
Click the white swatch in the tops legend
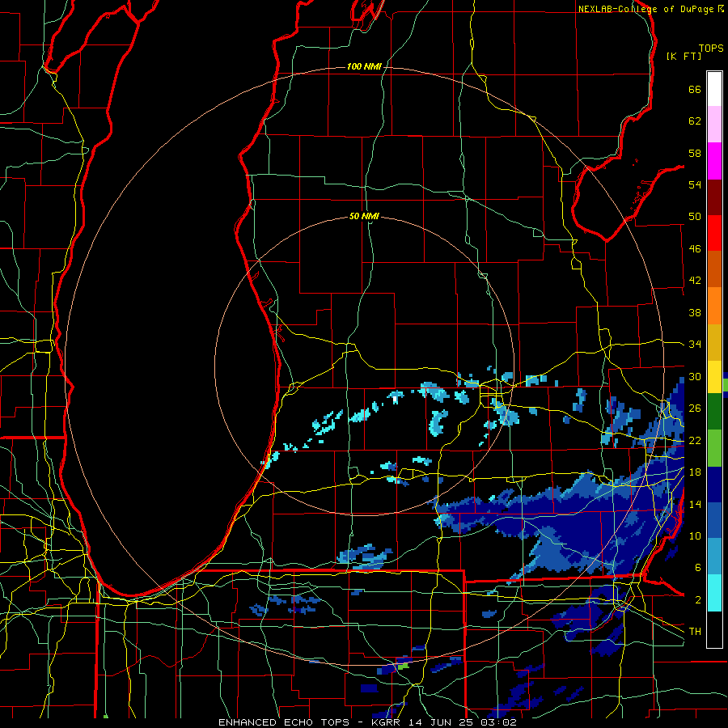click(714, 89)
